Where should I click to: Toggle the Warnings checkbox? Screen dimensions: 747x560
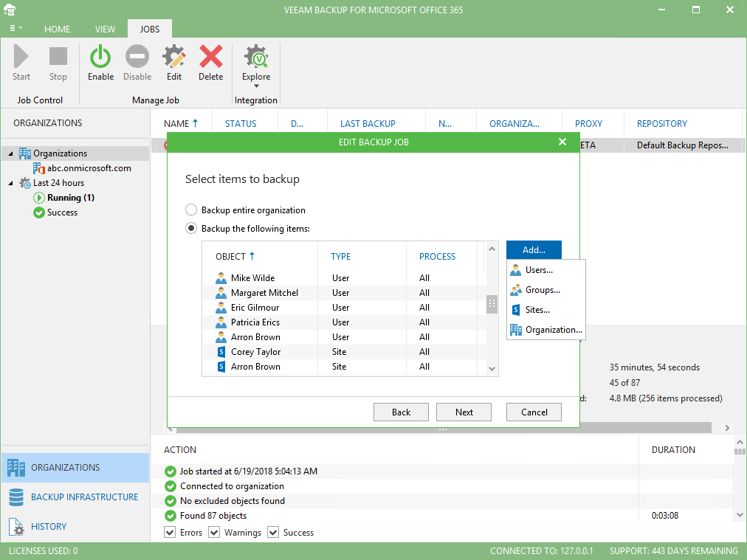[214, 533]
